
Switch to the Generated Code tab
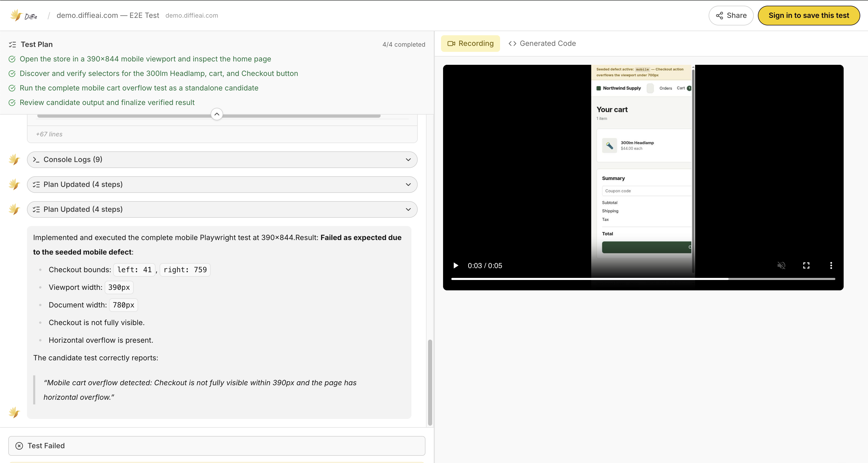[542, 44]
